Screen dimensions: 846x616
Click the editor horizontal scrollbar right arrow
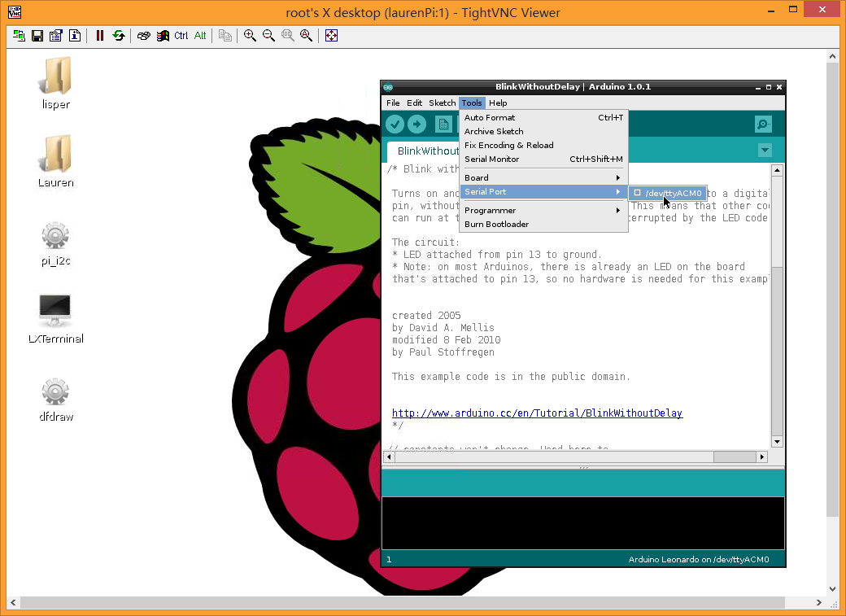point(762,457)
